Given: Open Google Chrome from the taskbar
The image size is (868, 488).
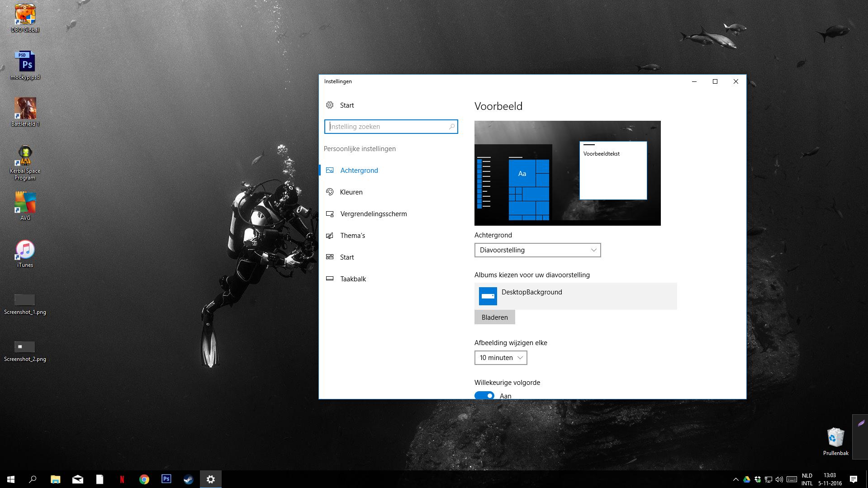Looking at the screenshot, I should (x=144, y=479).
